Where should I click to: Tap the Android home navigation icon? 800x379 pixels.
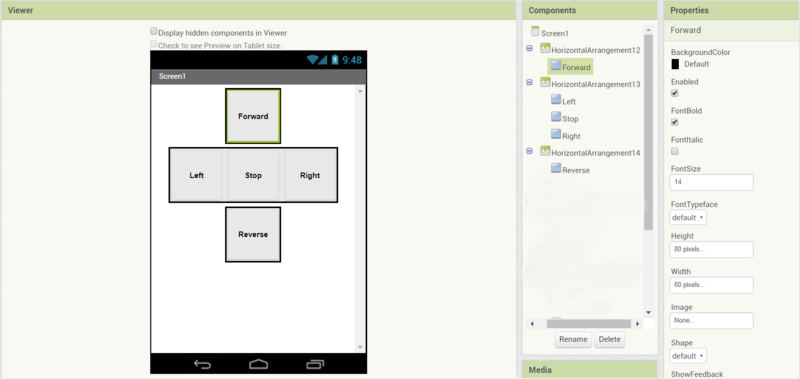258,364
